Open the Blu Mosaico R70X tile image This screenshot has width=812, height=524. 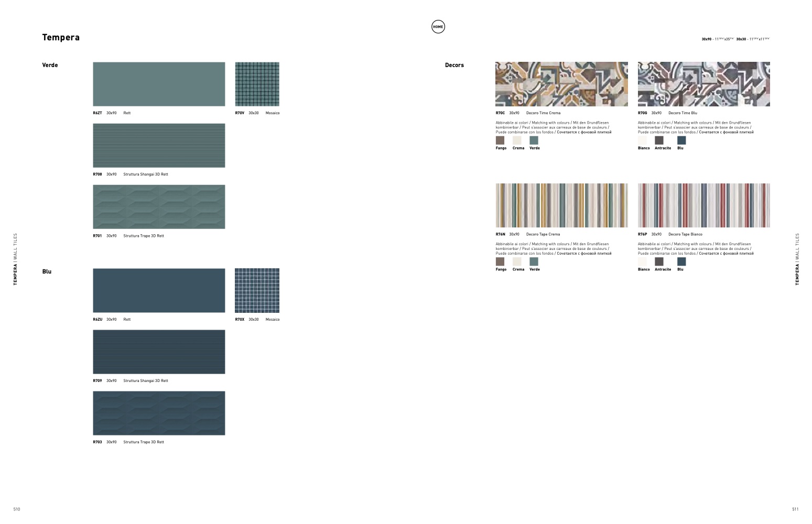[x=257, y=290]
